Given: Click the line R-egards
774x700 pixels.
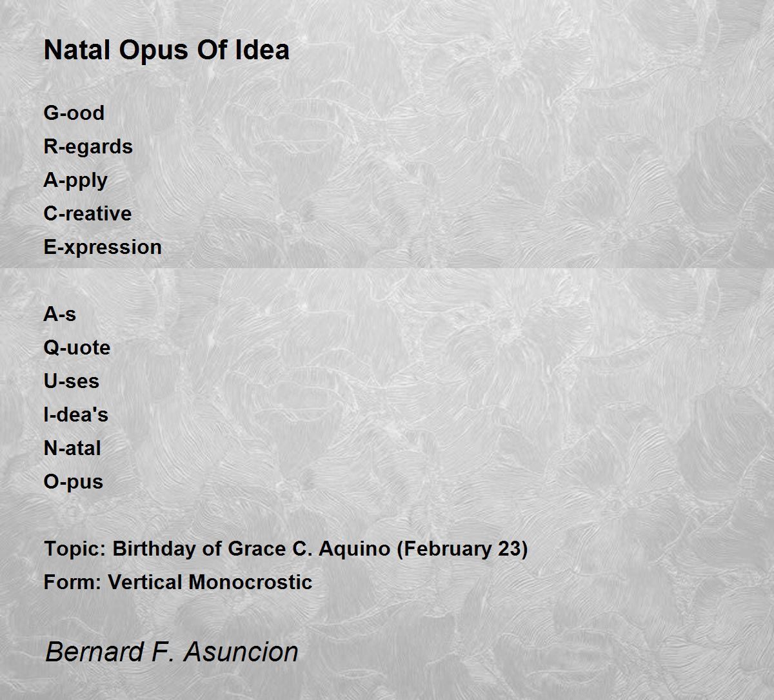Looking at the screenshot, I should point(88,146).
